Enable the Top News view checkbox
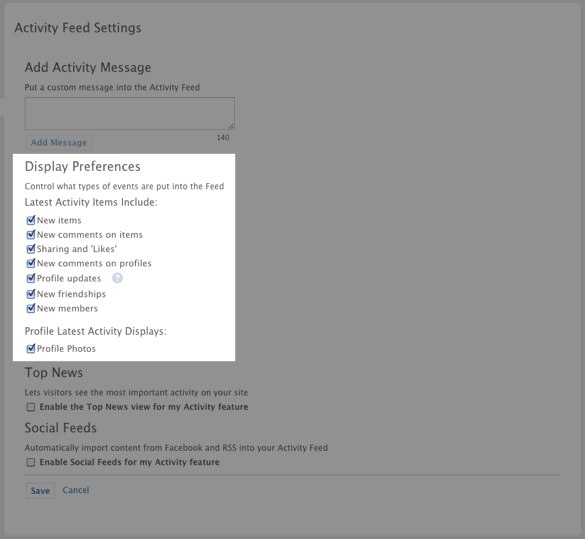Image resolution: width=585 pixels, height=539 pixels. tap(31, 407)
